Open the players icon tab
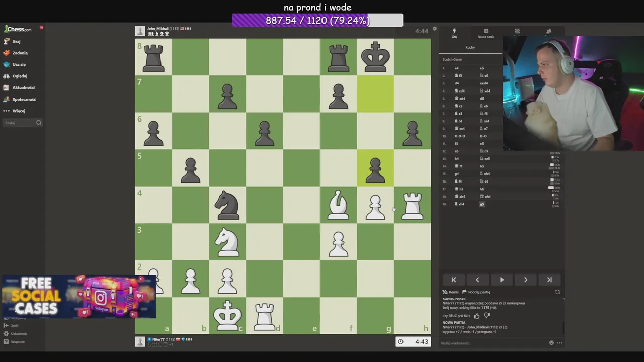Image resolution: width=644 pixels, height=362 pixels. (549, 32)
